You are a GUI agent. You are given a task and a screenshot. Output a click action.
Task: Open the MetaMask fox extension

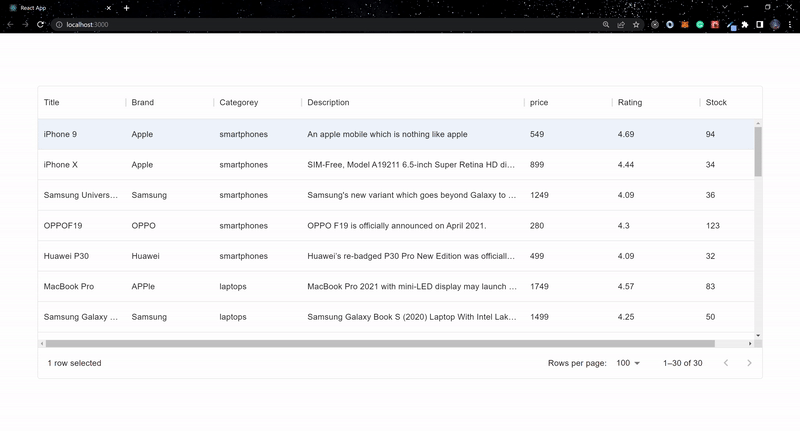pyautogui.click(x=685, y=24)
